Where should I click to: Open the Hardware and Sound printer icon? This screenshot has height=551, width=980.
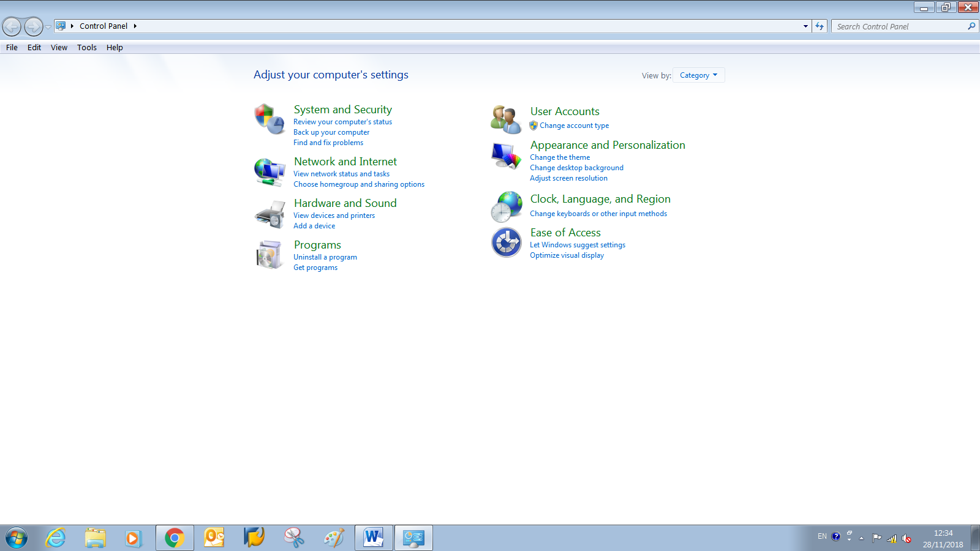click(269, 214)
